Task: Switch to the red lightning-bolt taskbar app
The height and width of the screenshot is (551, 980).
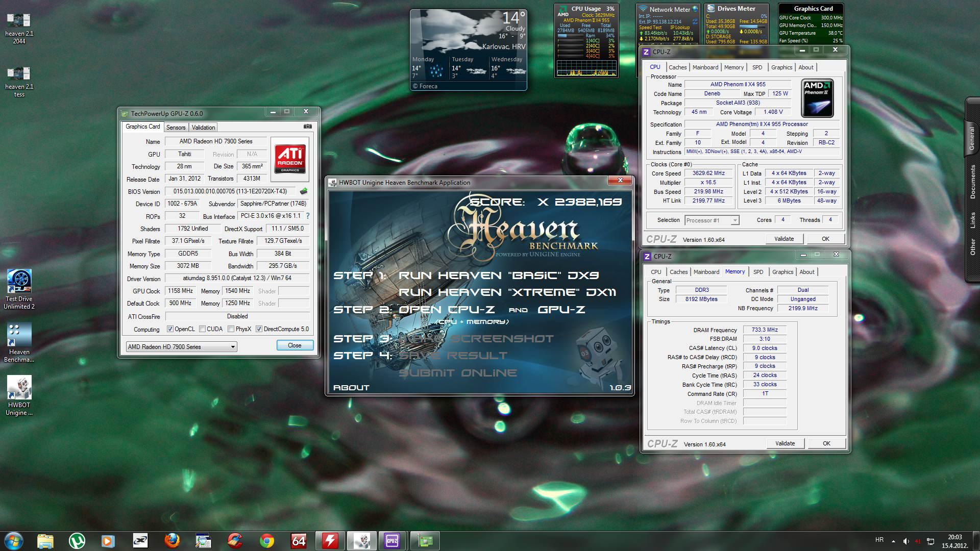Action: point(330,541)
